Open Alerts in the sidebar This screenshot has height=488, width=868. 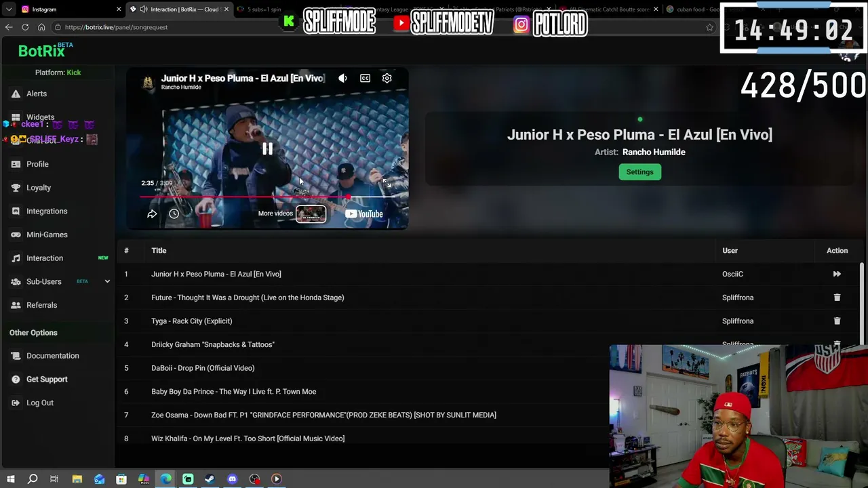(37, 94)
